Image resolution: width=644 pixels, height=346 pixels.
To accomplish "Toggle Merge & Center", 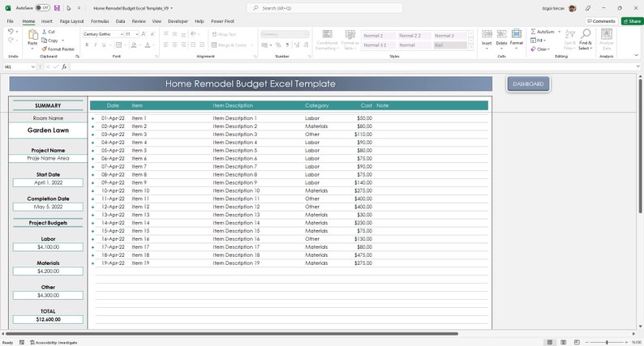I will 230,45.
